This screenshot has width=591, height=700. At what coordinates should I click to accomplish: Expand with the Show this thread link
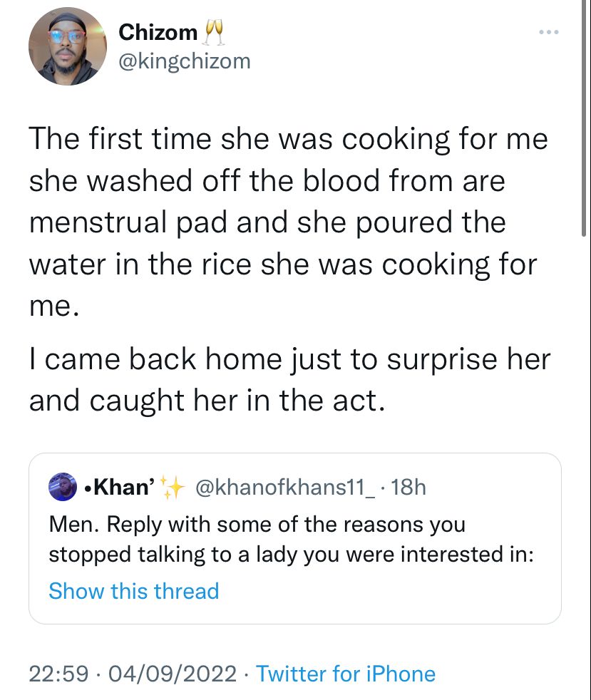coord(133,591)
